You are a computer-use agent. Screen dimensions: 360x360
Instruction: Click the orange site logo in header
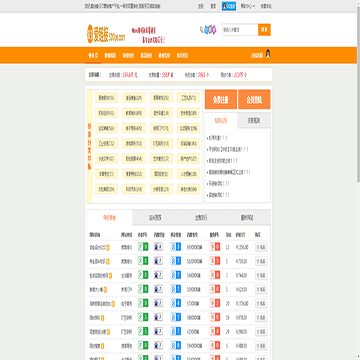tap(106, 34)
